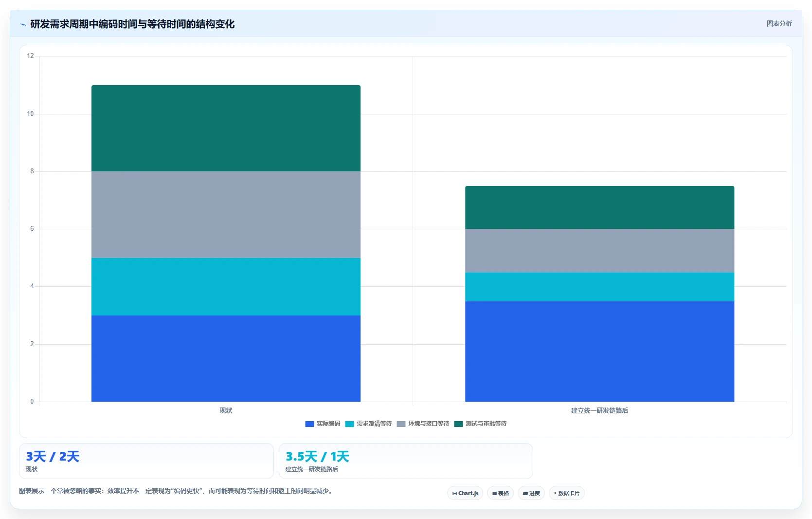Click the y-axis tick label 6

point(32,229)
